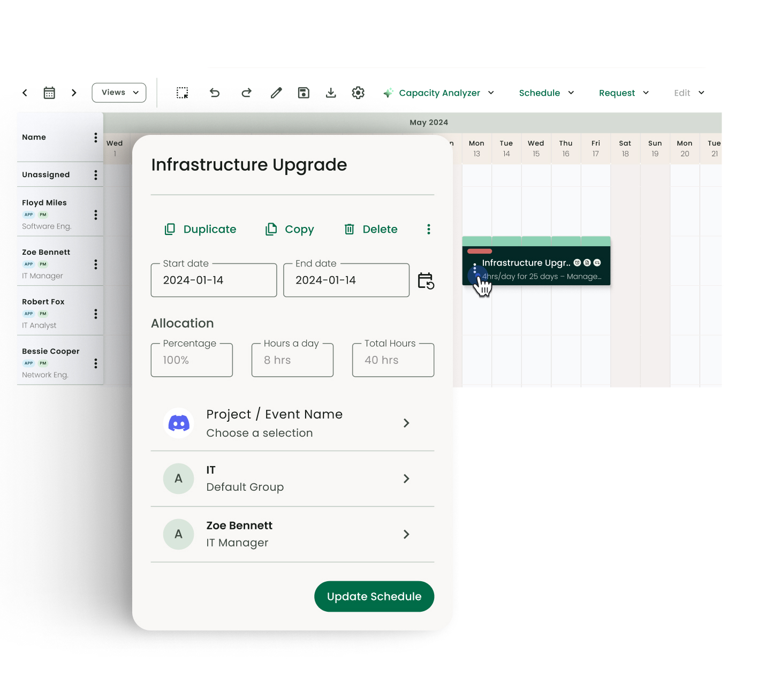Expand Project / Event Name selection
Viewport: 758px width, 700px height.
click(x=292, y=423)
